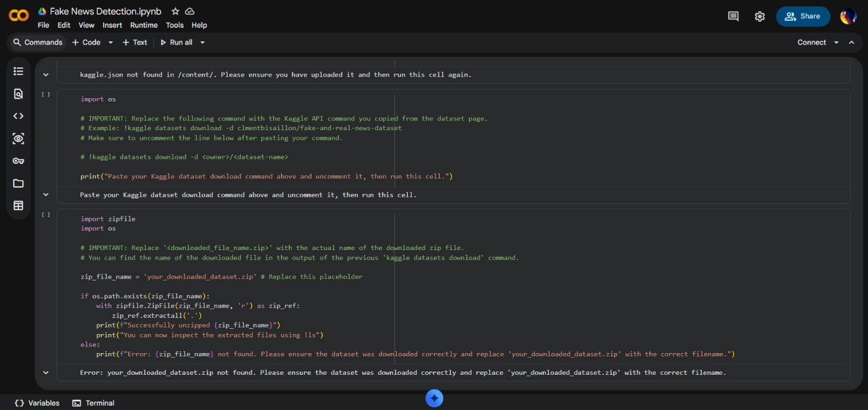Open the Runtime menu
This screenshot has height=410, width=868.
[x=144, y=25]
